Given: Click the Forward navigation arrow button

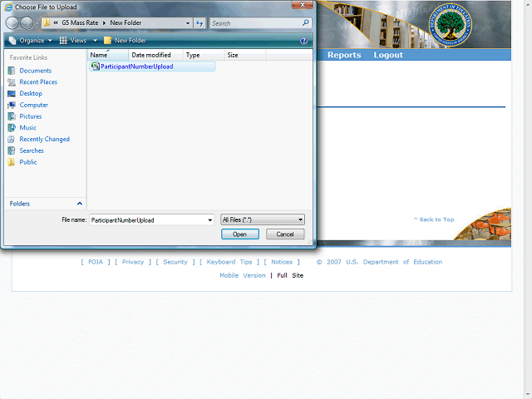Looking at the screenshot, I should tap(27, 23).
